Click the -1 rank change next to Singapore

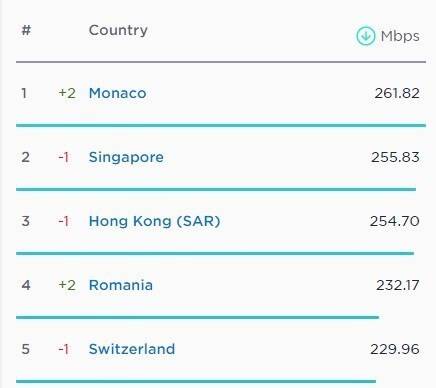point(64,157)
